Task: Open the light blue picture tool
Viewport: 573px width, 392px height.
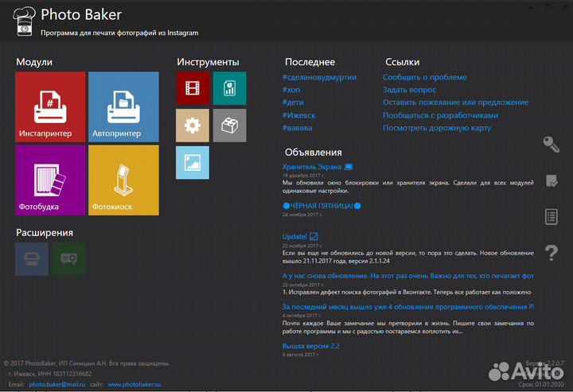Action: click(193, 162)
